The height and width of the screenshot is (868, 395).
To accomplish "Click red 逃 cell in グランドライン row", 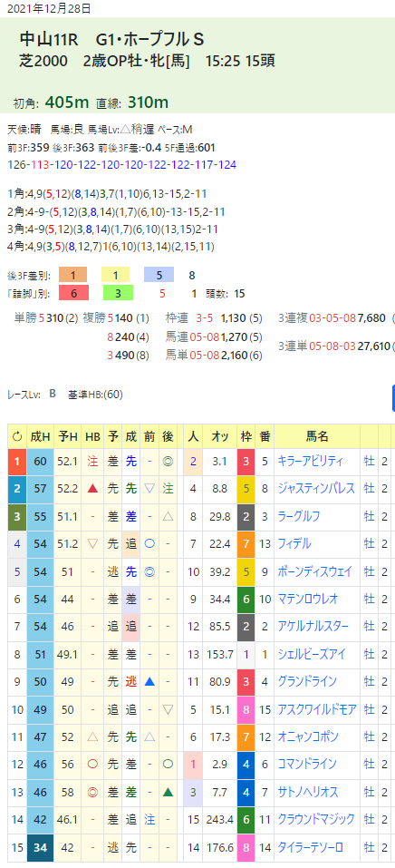I will pyautogui.click(x=130, y=682).
